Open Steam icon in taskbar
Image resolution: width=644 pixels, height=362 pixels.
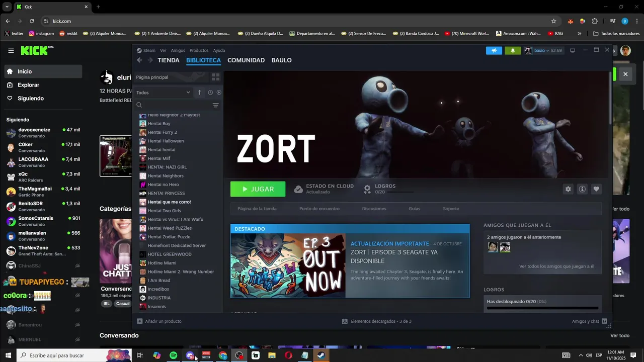tap(321, 355)
